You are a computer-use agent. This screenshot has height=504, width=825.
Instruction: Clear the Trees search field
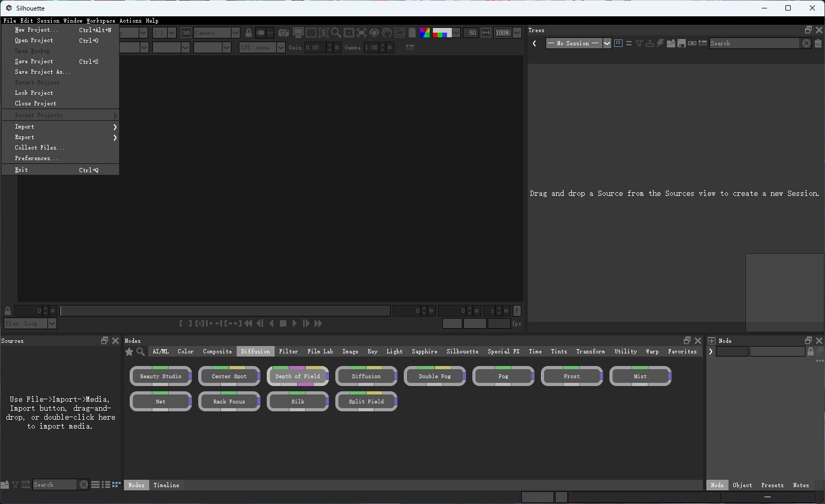(x=806, y=43)
